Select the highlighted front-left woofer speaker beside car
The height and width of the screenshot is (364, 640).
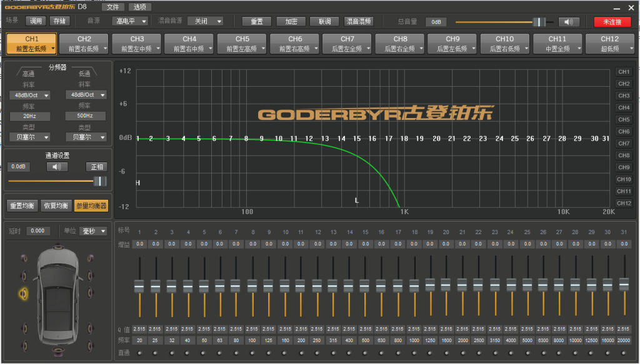tap(24, 293)
